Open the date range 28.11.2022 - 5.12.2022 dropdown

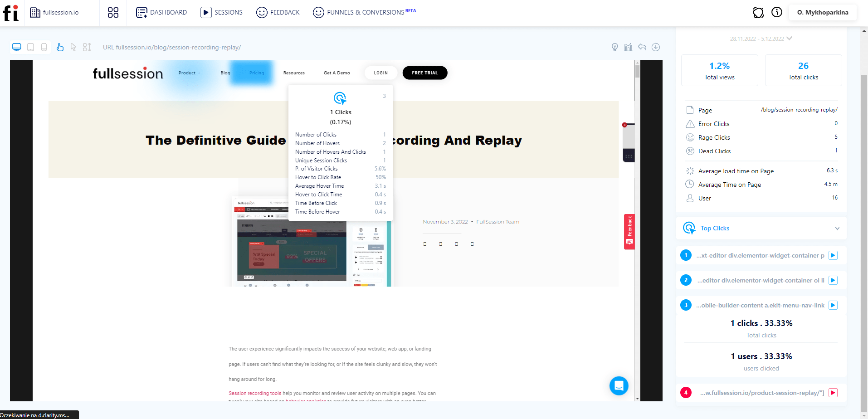pos(761,39)
